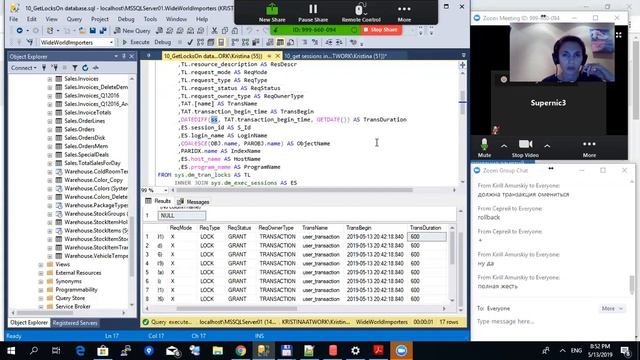Click the Save file icon in toolbar
This screenshot has width=640, height=360.
click(x=93, y=31)
